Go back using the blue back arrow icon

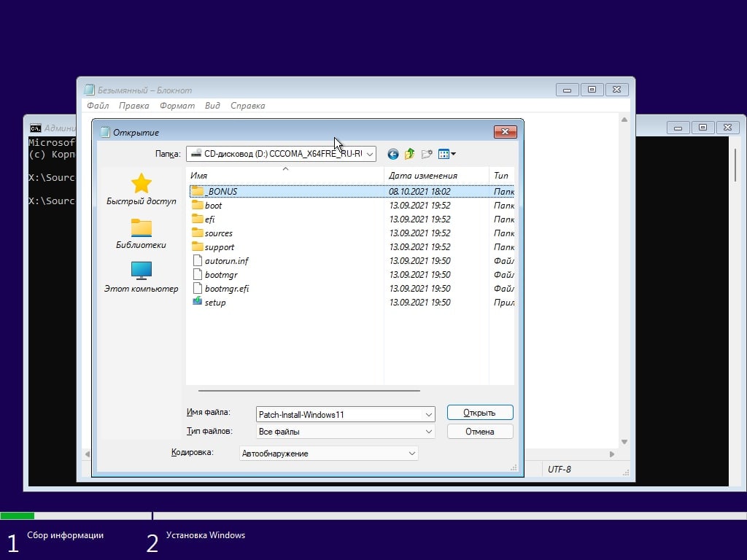(392, 154)
